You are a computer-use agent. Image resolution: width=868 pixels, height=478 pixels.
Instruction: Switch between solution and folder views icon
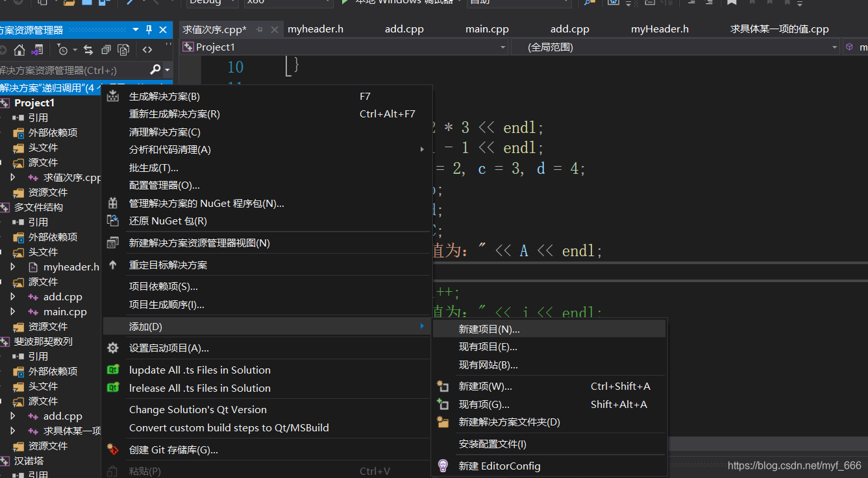pos(38,50)
